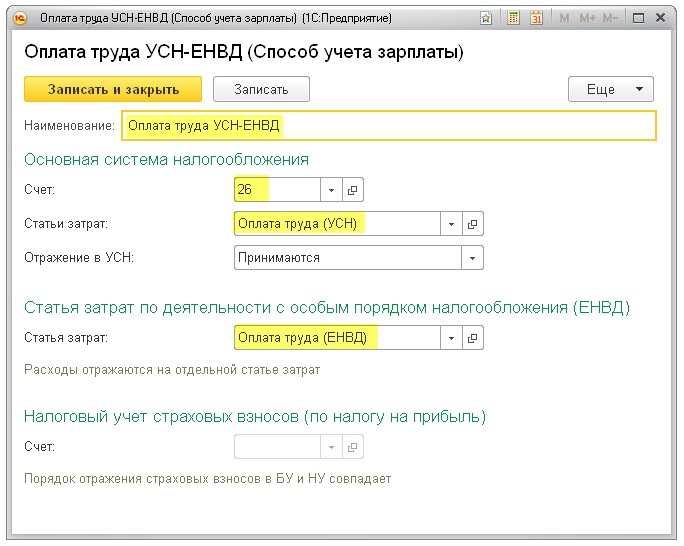Click open icon of disabled Счет field
684x546 pixels.
352,447
